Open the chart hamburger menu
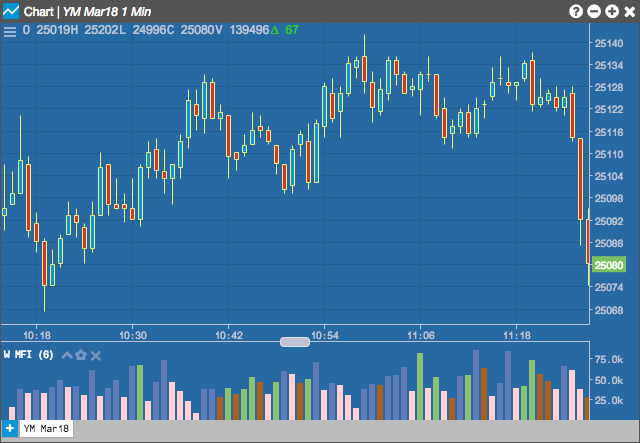The image size is (640, 443). [x=10, y=31]
